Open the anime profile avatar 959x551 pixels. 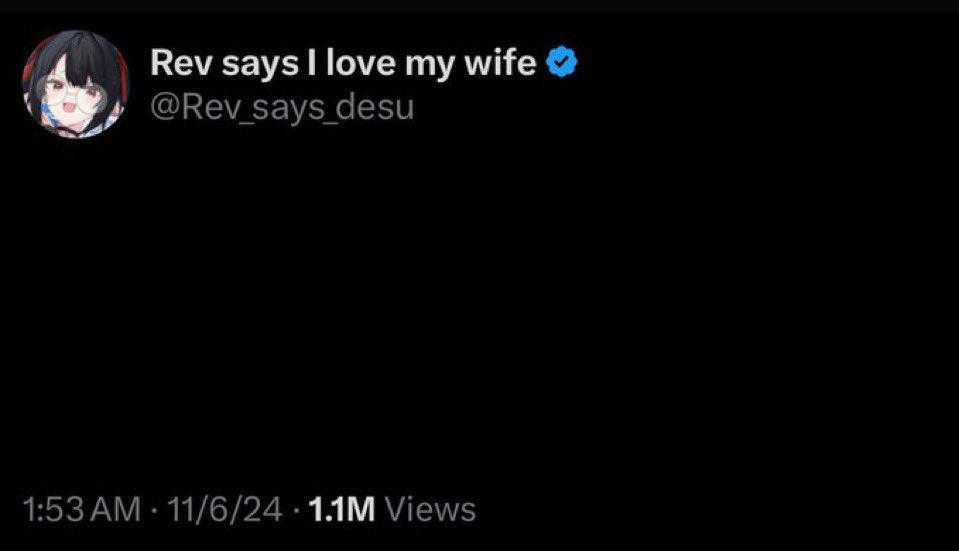pyautogui.click(x=76, y=84)
